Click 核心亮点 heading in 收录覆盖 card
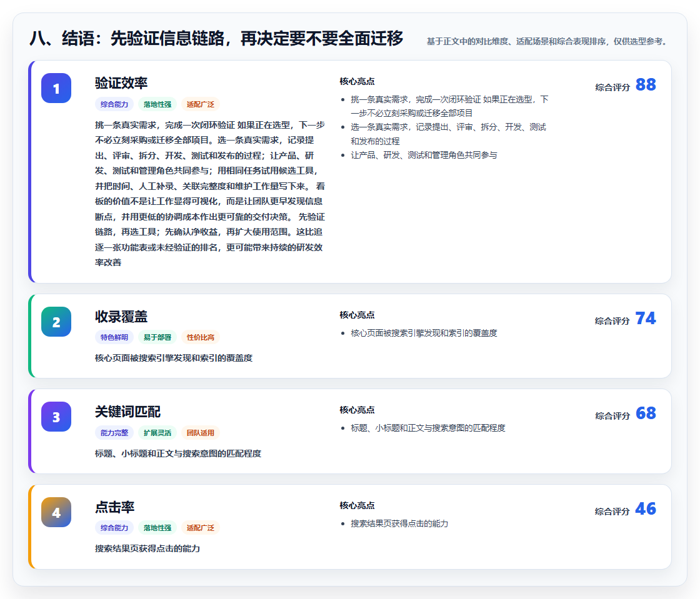The image size is (700, 599). pos(357,315)
